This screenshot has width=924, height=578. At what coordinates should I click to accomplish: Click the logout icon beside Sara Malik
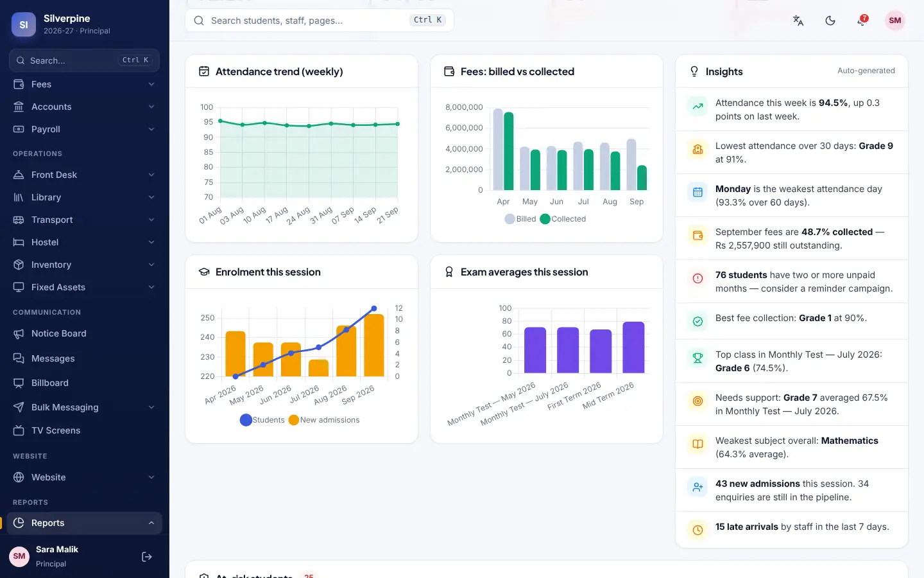pos(147,557)
